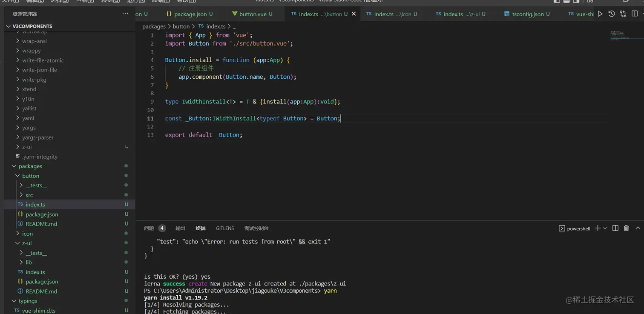The height and width of the screenshot is (314, 644).
Task: Switch to the GITLENS panel tab
Action: (225, 228)
